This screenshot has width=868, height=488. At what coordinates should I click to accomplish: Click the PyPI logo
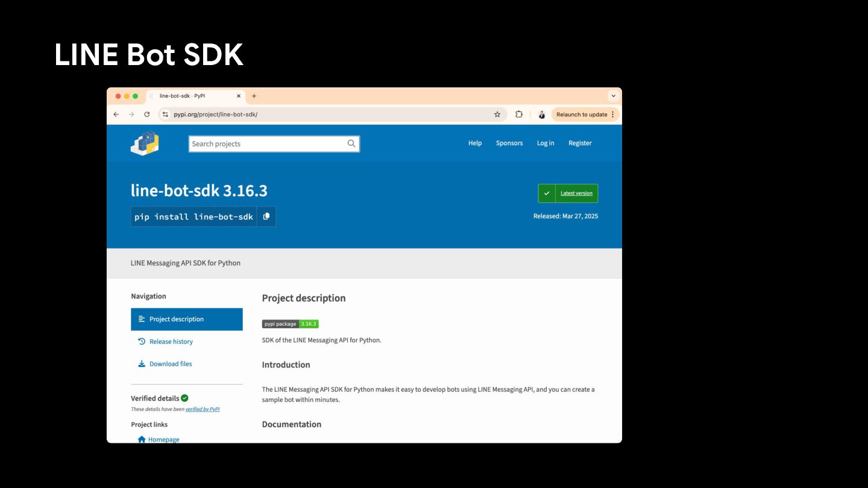pyautogui.click(x=145, y=143)
